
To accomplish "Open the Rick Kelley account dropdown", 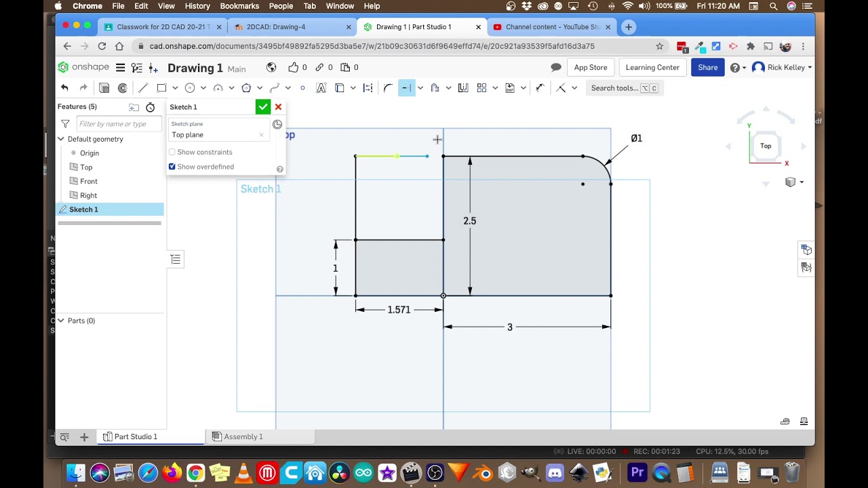I will (782, 67).
